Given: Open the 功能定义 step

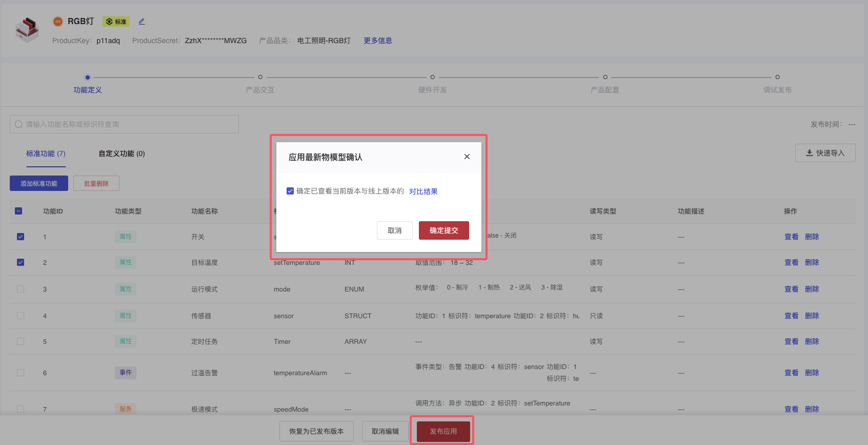Looking at the screenshot, I should (88, 90).
